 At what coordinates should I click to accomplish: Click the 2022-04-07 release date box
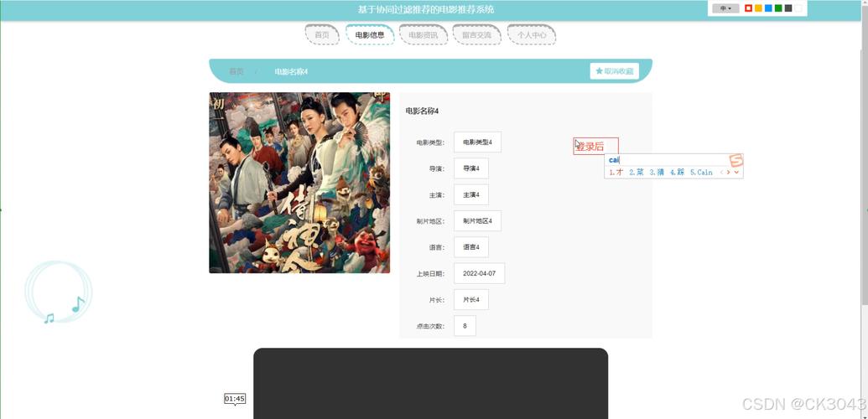(480, 273)
